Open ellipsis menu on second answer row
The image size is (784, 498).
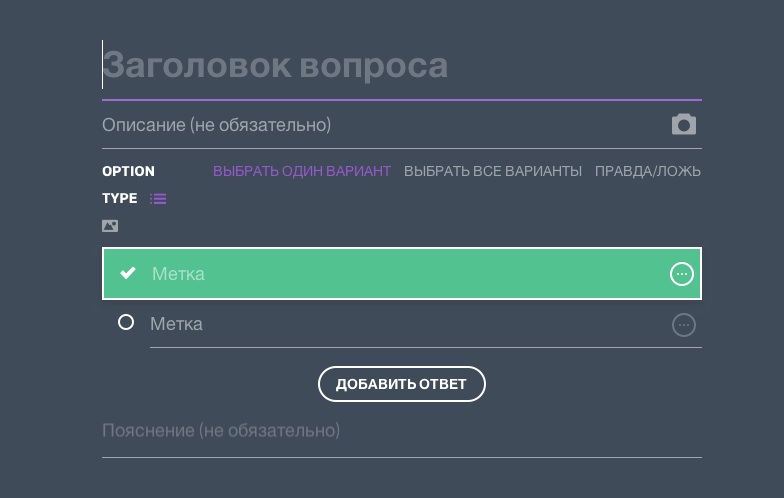point(683,325)
